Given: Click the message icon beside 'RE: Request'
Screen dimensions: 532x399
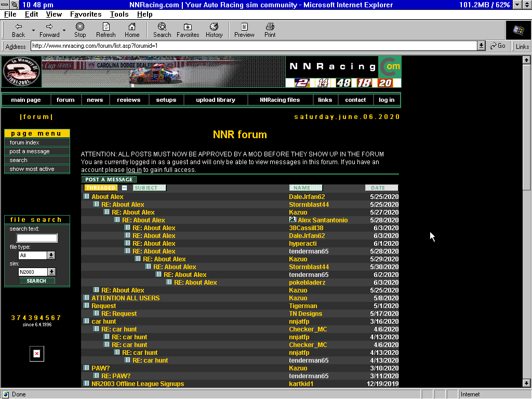Looking at the screenshot, I should click(96, 313).
